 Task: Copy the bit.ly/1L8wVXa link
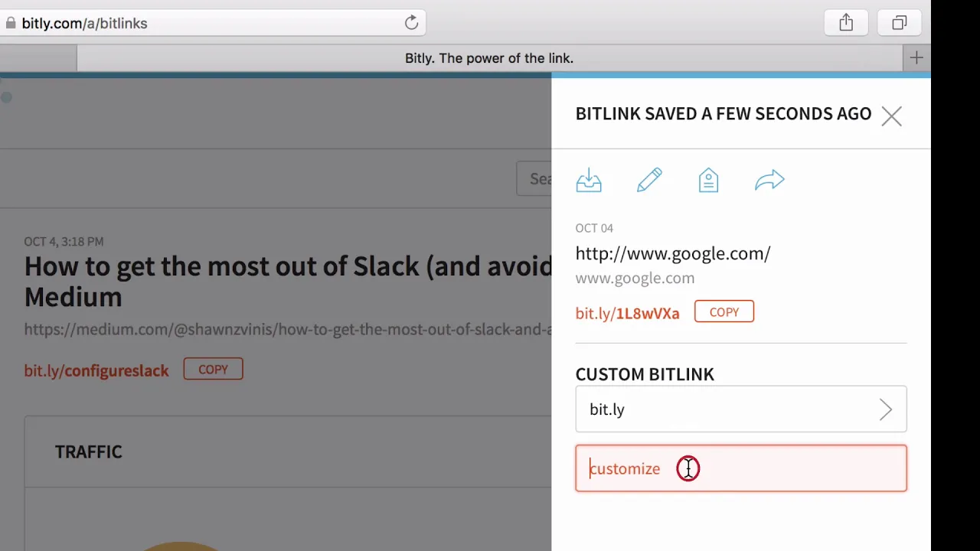[724, 312]
